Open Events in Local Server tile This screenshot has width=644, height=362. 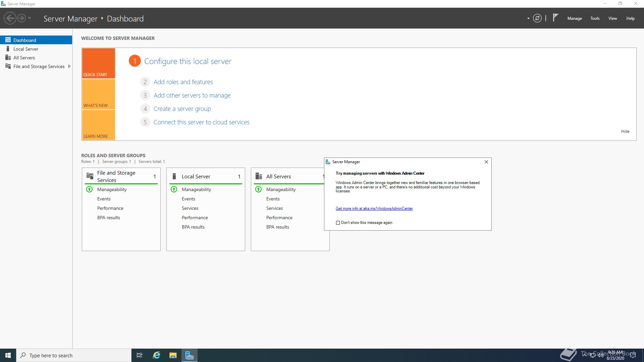tap(188, 199)
